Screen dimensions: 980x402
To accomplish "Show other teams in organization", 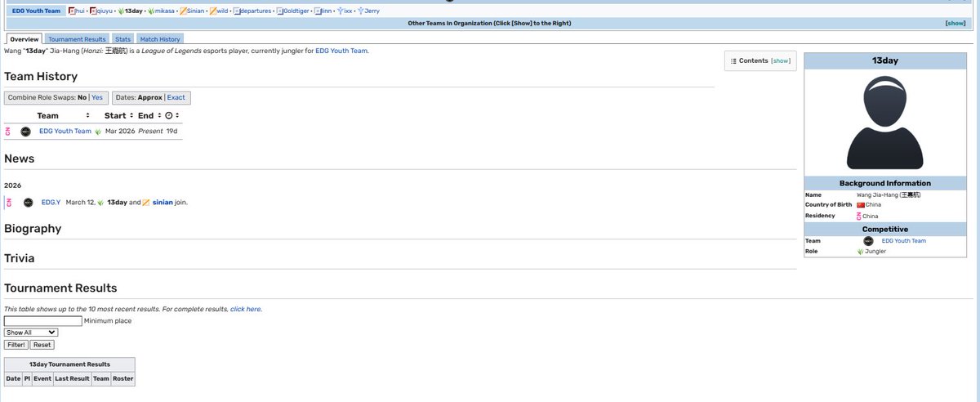I will (955, 24).
